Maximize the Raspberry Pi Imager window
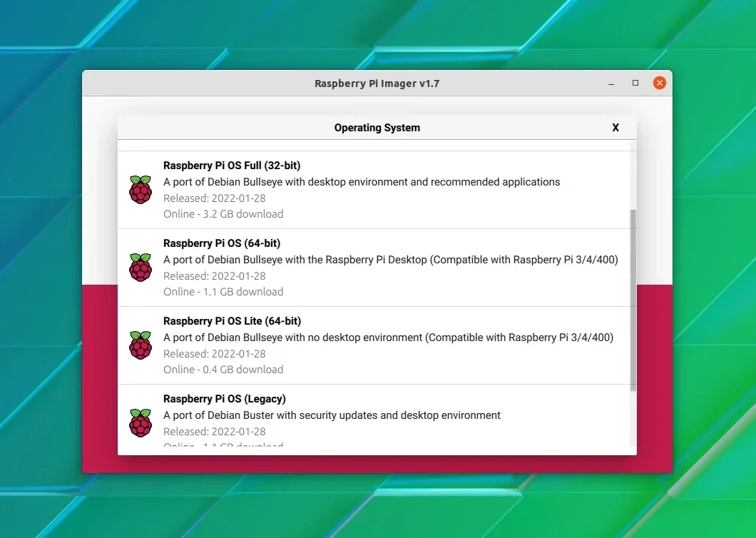 635,83
